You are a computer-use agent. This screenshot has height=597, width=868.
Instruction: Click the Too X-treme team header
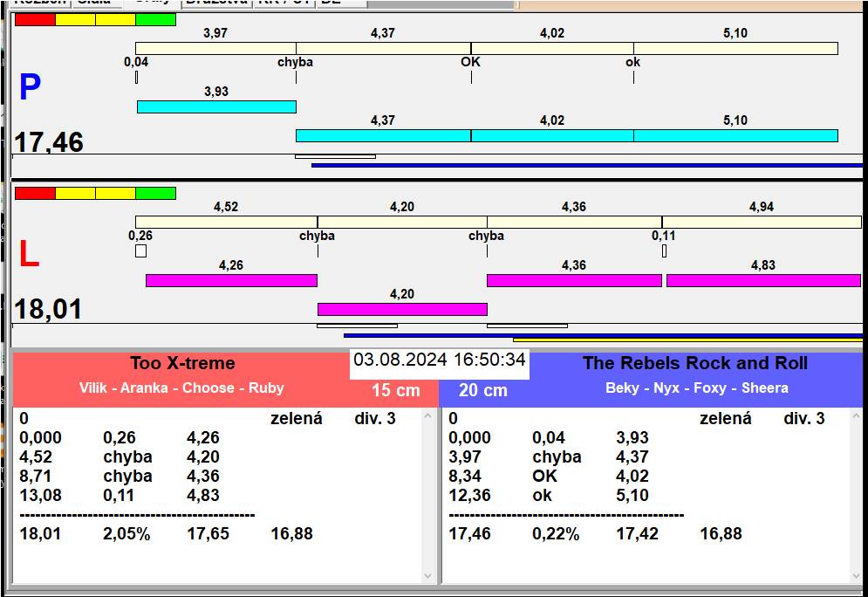[x=182, y=363]
